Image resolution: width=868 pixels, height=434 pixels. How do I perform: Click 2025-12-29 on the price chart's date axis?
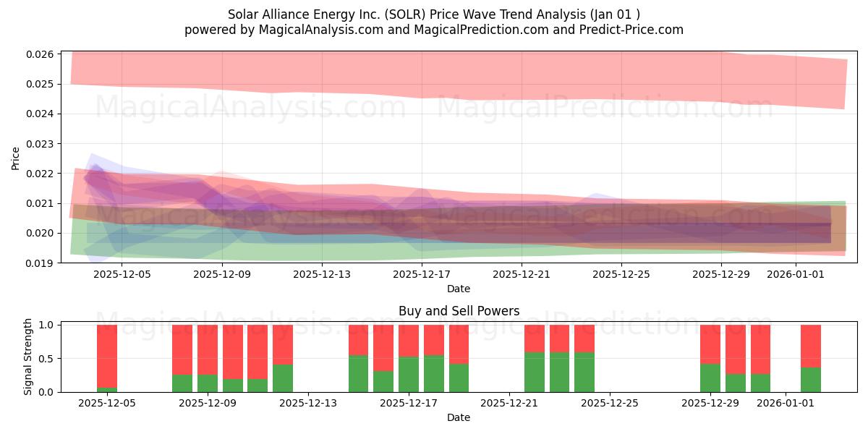pyautogui.click(x=721, y=274)
